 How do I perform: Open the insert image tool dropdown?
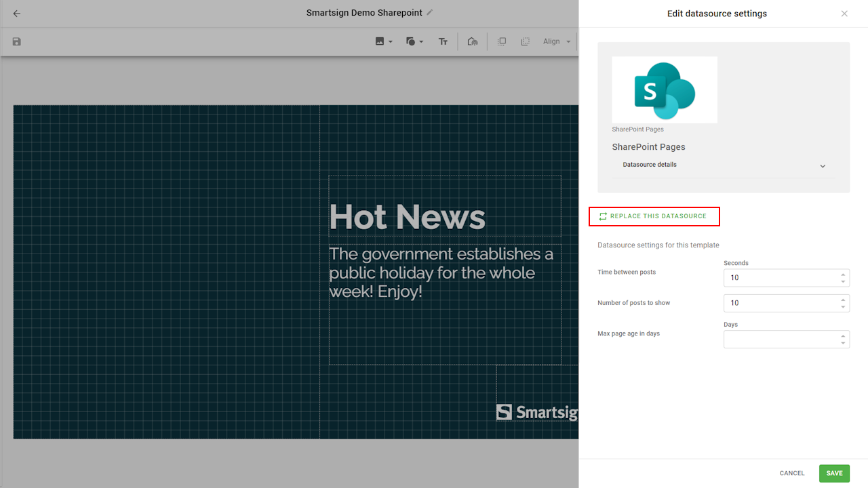(x=383, y=41)
